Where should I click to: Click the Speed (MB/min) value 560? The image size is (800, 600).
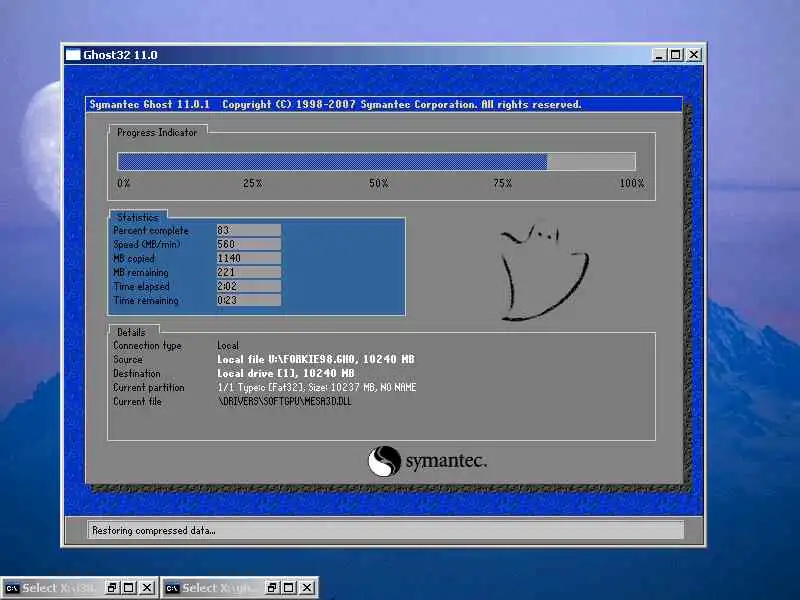coord(248,244)
